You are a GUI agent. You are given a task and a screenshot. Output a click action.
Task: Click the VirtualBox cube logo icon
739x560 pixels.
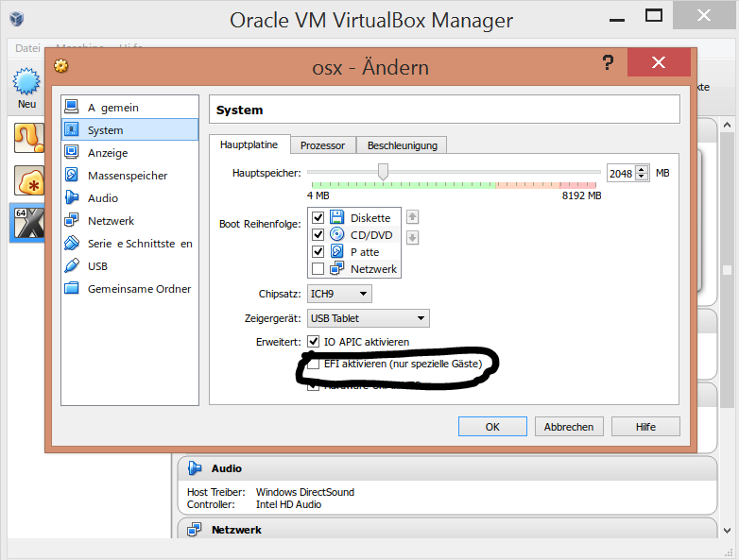(16, 19)
